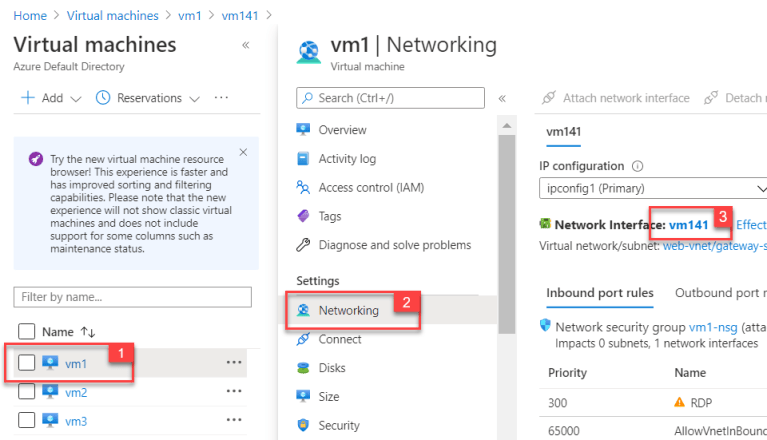Click the Name column header in rules
The image size is (767, 440).
click(690, 373)
